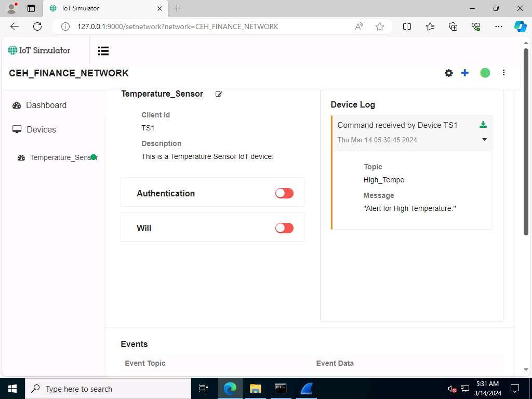Select Temperature_Sensor device in sidebar

tap(58, 157)
